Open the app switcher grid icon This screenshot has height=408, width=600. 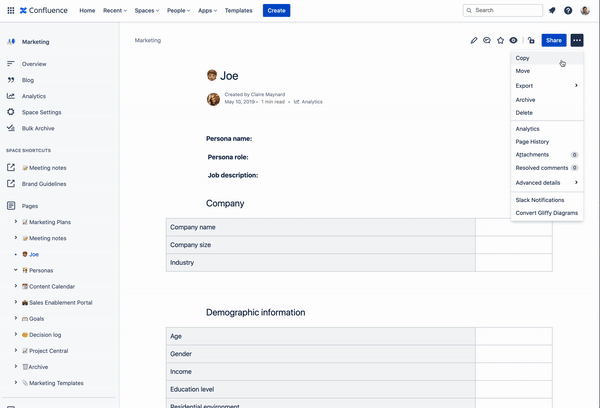pos(11,10)
